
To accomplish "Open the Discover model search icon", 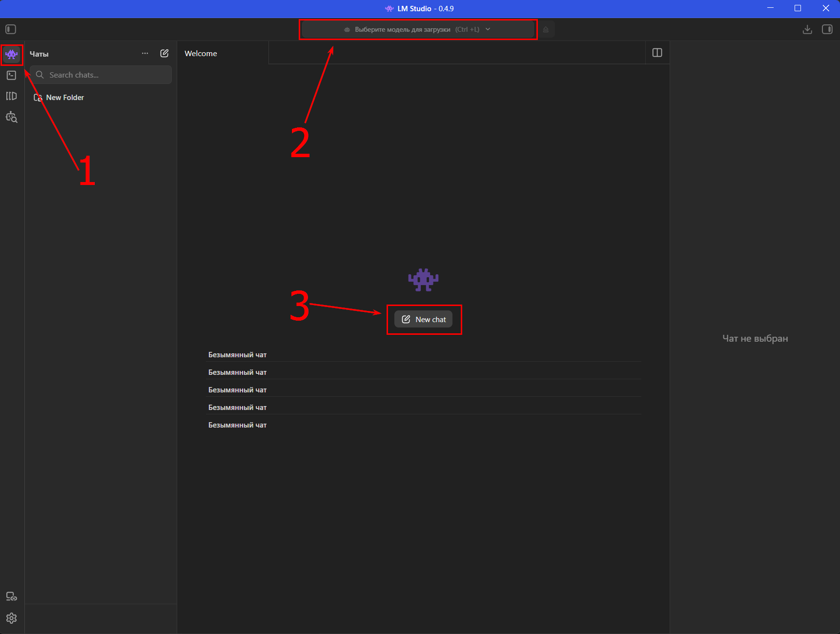I will pyautogui.click(x=11, y=117).
